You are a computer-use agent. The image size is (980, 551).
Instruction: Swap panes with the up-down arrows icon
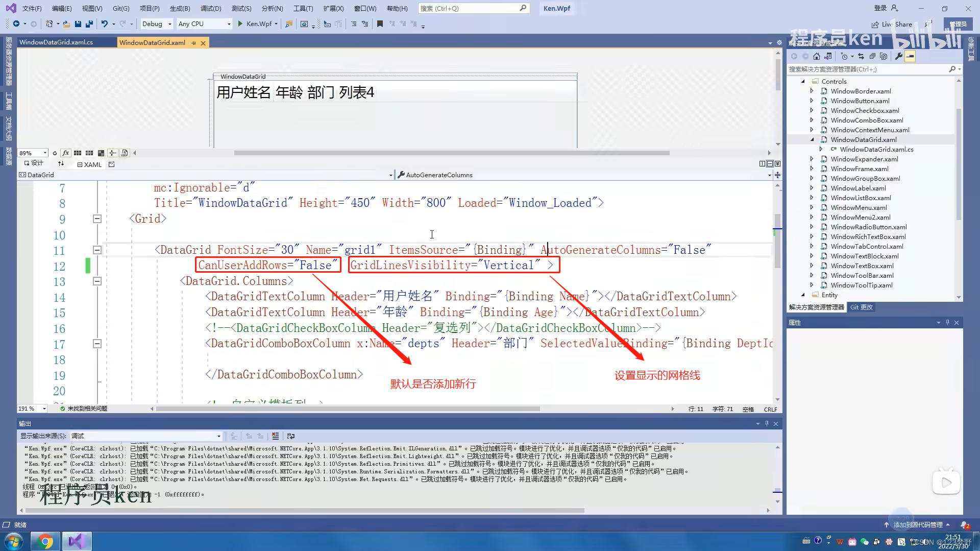click(x=61, y=163)
